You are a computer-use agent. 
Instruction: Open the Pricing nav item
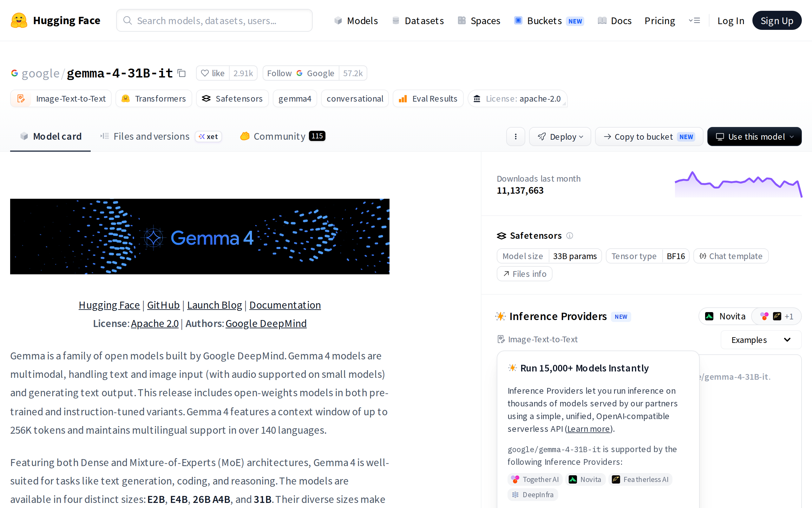pos(660,21)
